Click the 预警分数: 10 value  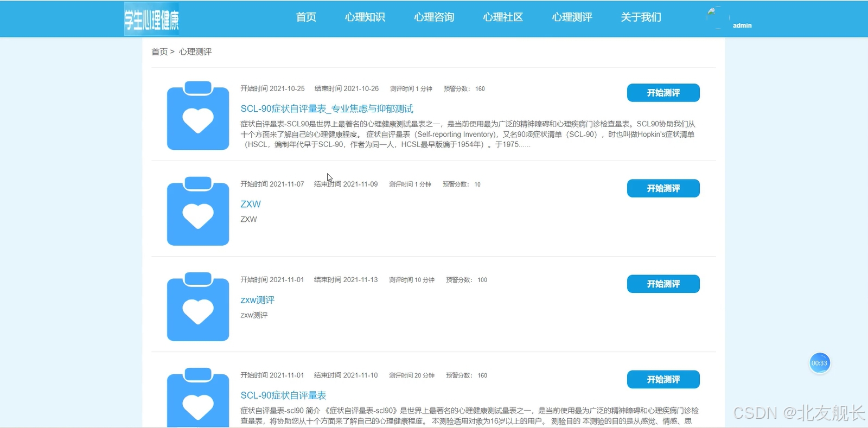462,184
